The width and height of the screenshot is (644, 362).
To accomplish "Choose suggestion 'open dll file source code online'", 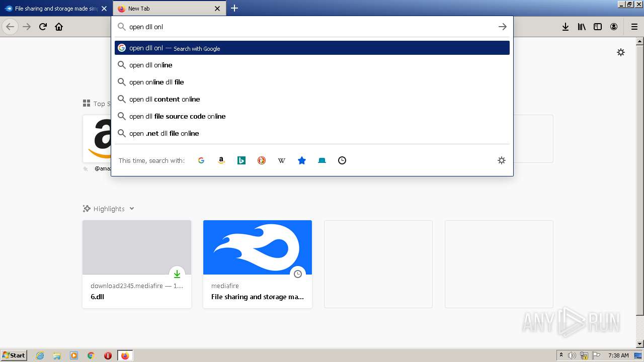I will pyautogui.click(x=312, y=116).
